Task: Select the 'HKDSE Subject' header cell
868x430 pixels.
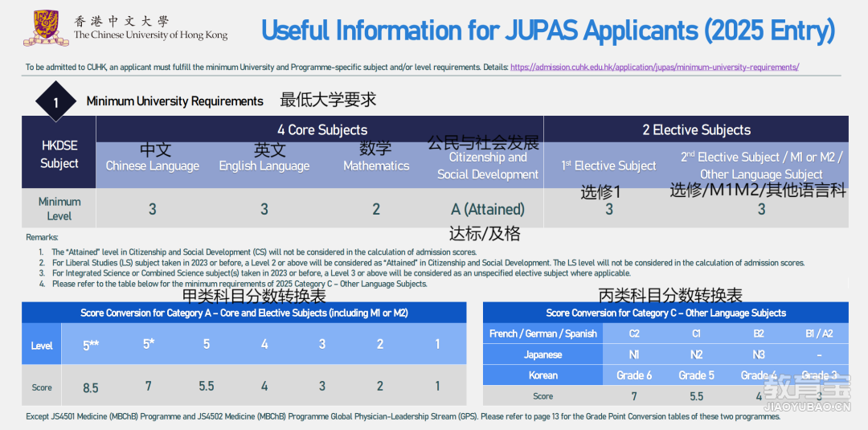Action: click(x=59, y=154)
